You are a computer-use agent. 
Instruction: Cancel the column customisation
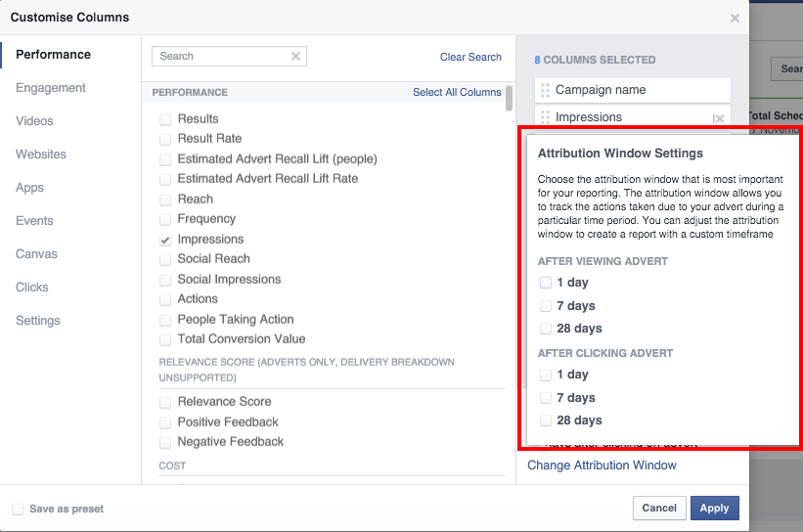659,508
